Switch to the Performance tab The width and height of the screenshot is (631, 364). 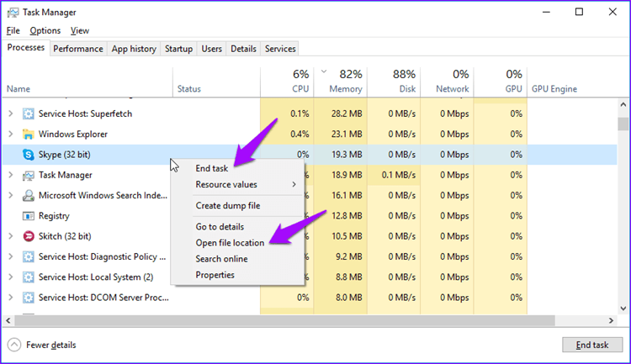click(78, 49)
